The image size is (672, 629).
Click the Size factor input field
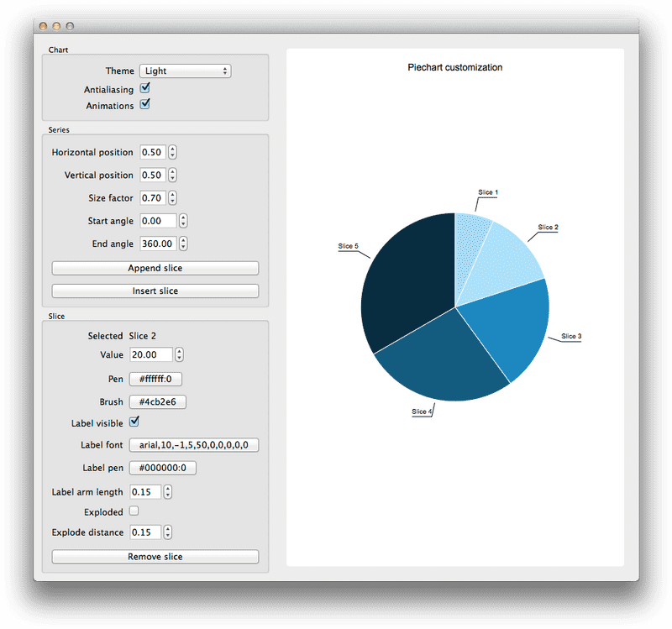[152, 198]
